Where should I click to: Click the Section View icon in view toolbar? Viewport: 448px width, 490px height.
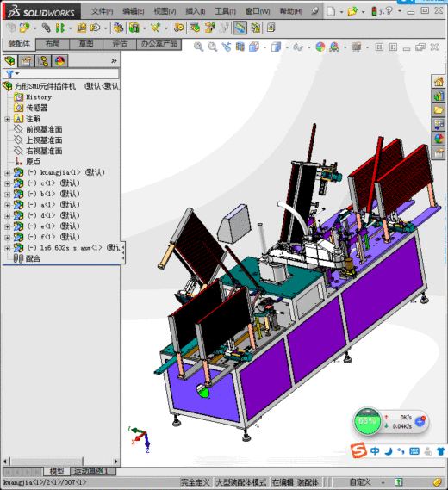(x=240, y=47)
